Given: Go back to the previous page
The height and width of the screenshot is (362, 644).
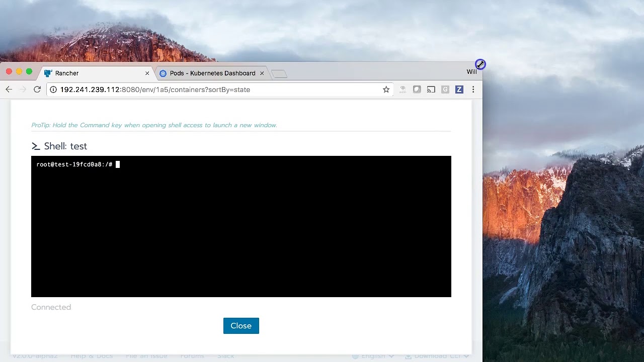Looking at the screenshot, I should point(9,89).
